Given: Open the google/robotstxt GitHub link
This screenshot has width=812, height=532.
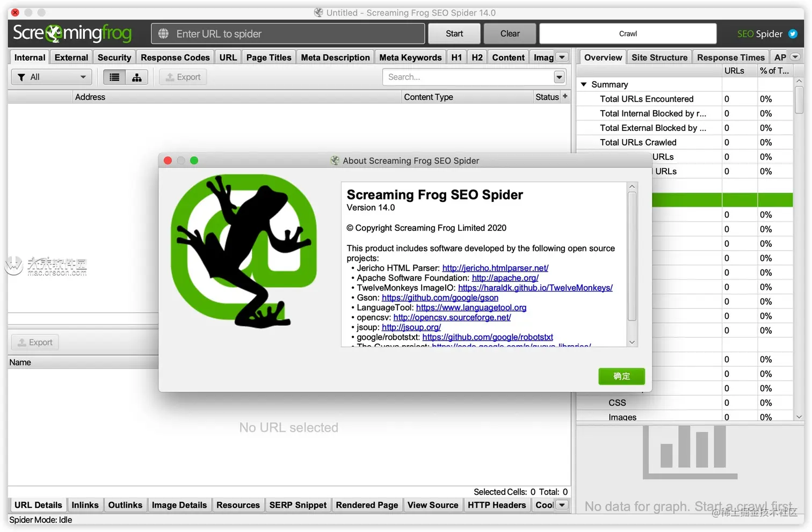Looking at the screenshot, I should point(487,337).
